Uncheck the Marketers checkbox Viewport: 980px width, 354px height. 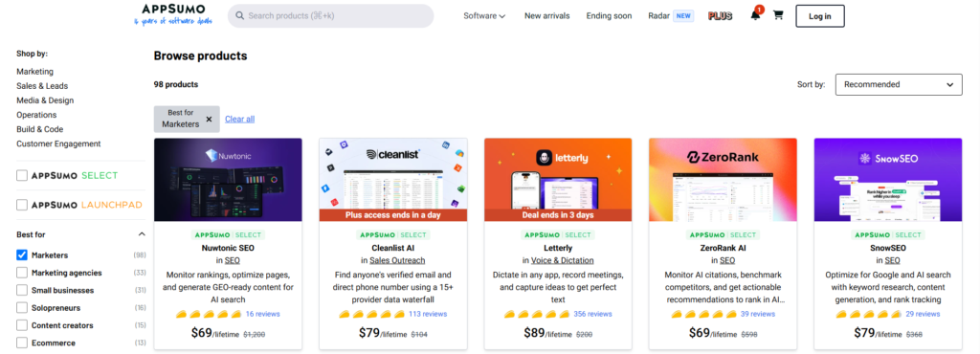22,255
